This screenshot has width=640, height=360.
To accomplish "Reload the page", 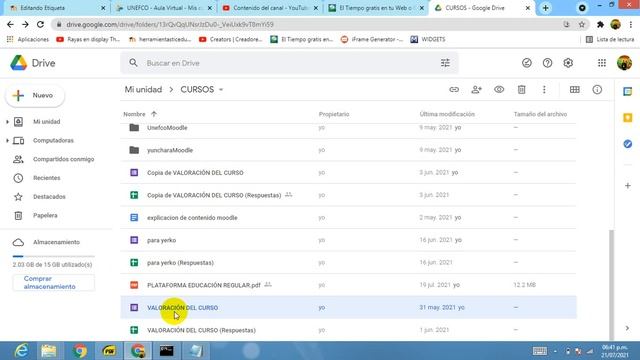I will pos(40,24).
